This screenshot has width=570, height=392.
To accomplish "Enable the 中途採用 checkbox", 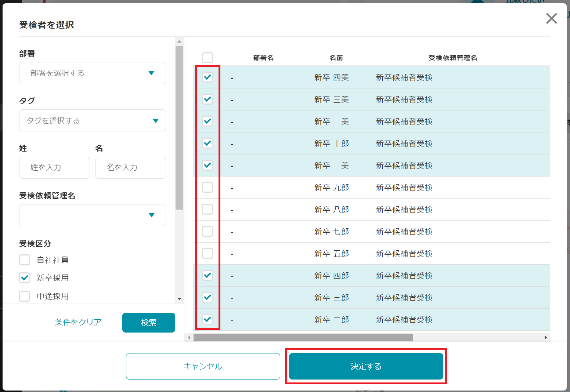I will pos(25,296).
